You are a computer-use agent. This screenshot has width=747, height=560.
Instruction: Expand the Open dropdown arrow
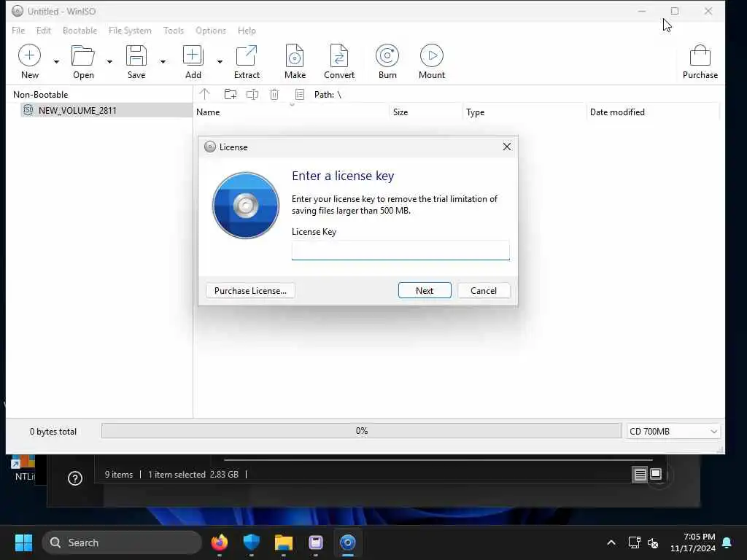tap(109, 62)
